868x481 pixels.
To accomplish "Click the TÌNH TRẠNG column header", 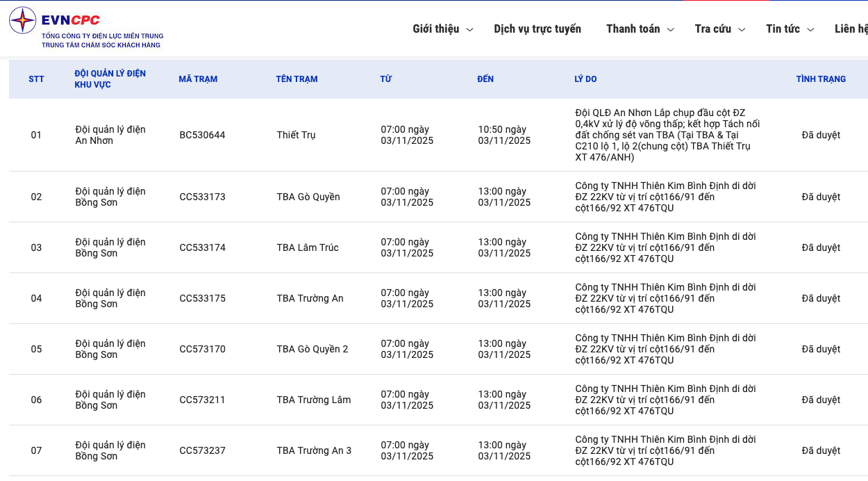I will click(821, 79).
